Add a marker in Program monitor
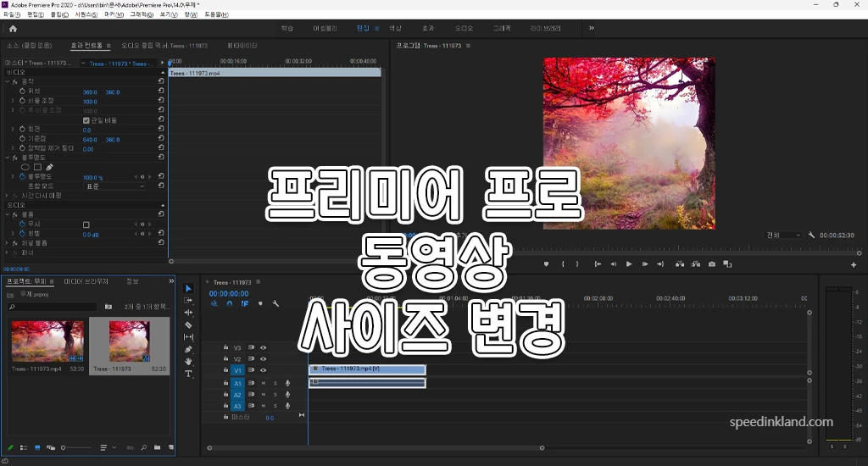The image size is (868, 466). pyautogui.click(x=547, y=264)
